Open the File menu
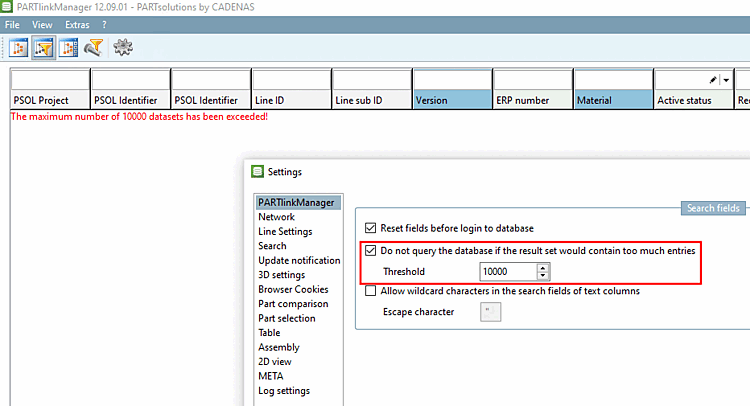 12,25
